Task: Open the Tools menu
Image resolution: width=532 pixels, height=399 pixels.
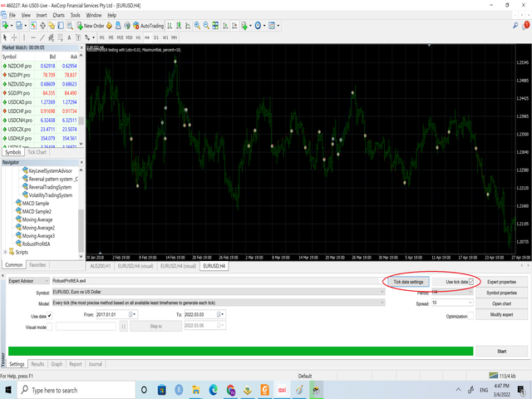Action: point(76,15)
